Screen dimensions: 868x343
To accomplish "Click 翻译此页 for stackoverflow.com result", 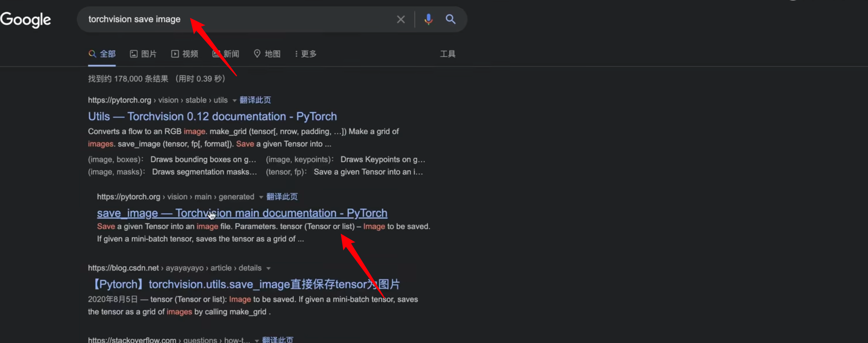I will click(x=278, y=340).
